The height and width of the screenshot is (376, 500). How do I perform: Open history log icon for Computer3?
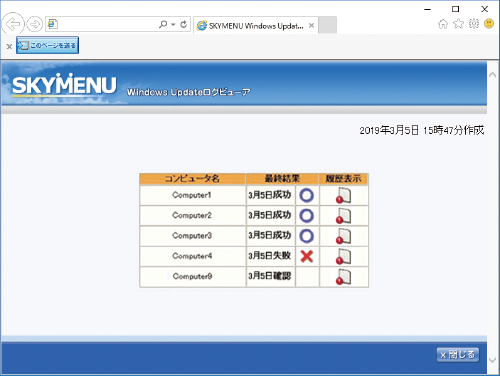point(343,236)
